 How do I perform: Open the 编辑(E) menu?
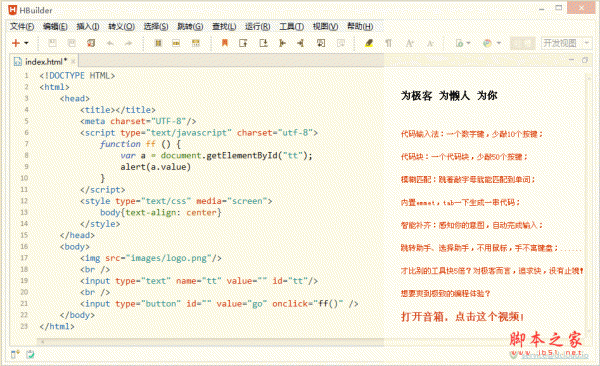pos(55,26)
